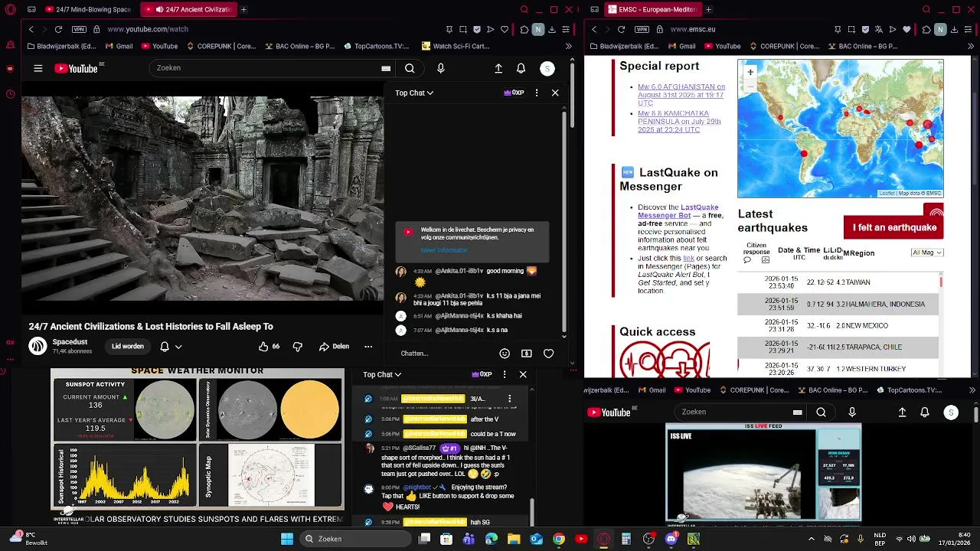Open top chat options three-dot menu
980x551 pixels.
[x=537, y=93]
